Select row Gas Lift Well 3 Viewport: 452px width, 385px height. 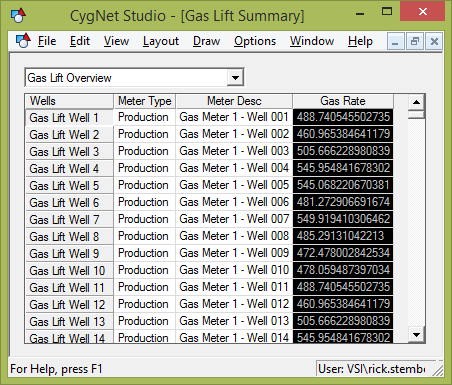click(69, 152)
